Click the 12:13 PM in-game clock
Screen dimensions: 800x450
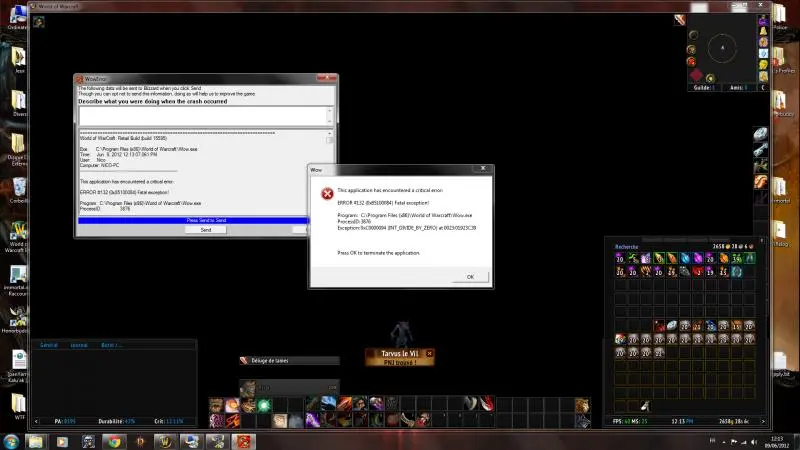point(682,421)
